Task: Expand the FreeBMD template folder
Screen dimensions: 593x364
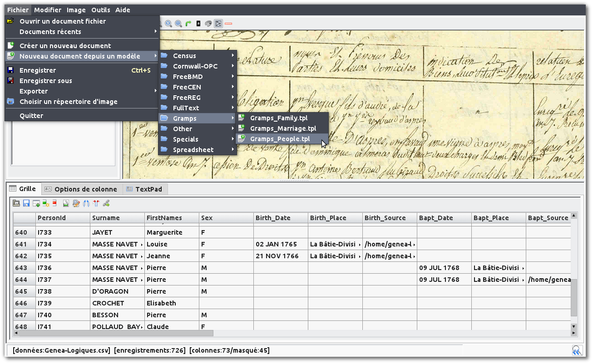Action: click(198, 77)
